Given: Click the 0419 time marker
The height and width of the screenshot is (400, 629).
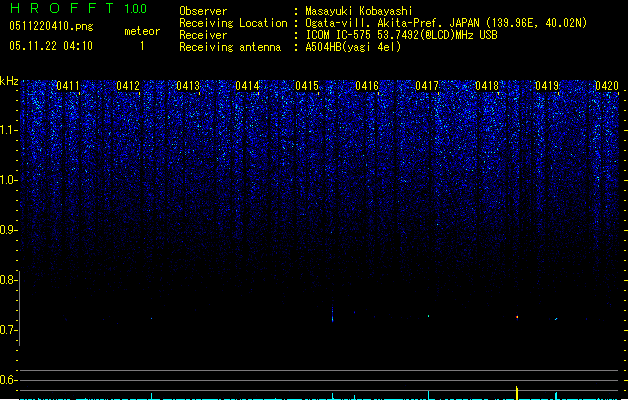Looking at the screenshot, I should pos(547,86).
